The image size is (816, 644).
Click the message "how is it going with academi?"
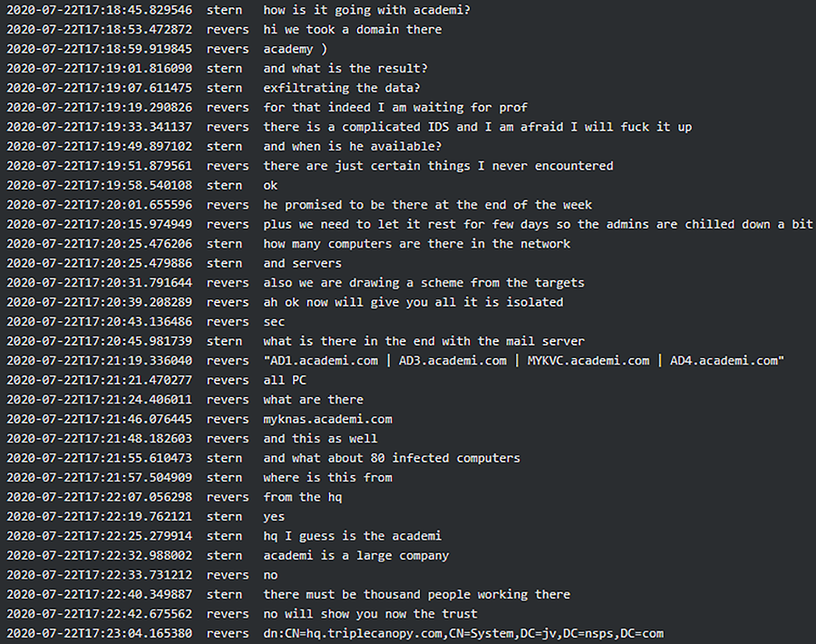point(366,10)
